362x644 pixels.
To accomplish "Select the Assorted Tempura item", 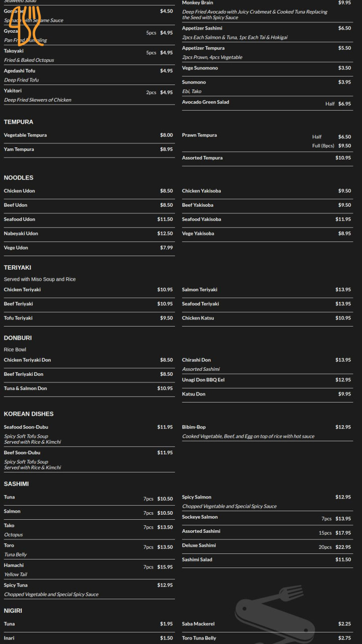I will pos(202,158).
